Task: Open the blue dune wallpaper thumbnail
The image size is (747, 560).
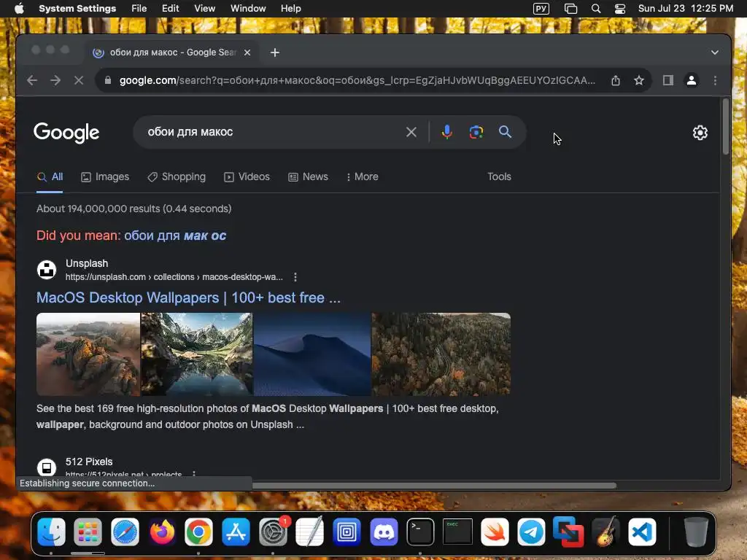Action: tap(312, 354)
